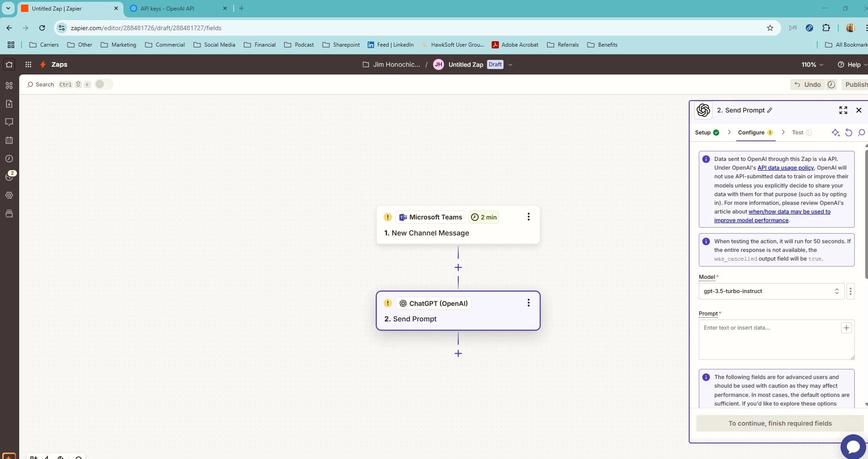Open the sidebar icon with badge 2
This screenshot has height=459, width=868.
[10, 176]
